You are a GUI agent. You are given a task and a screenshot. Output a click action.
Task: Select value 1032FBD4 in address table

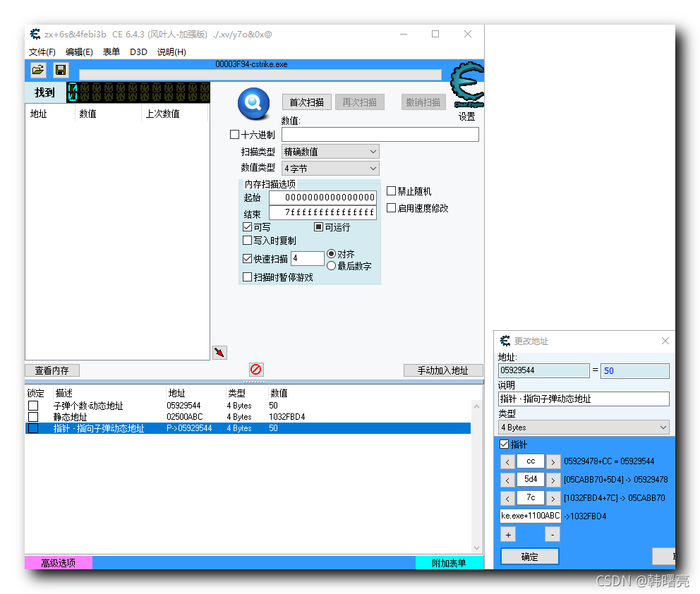(x=287, y=417)
